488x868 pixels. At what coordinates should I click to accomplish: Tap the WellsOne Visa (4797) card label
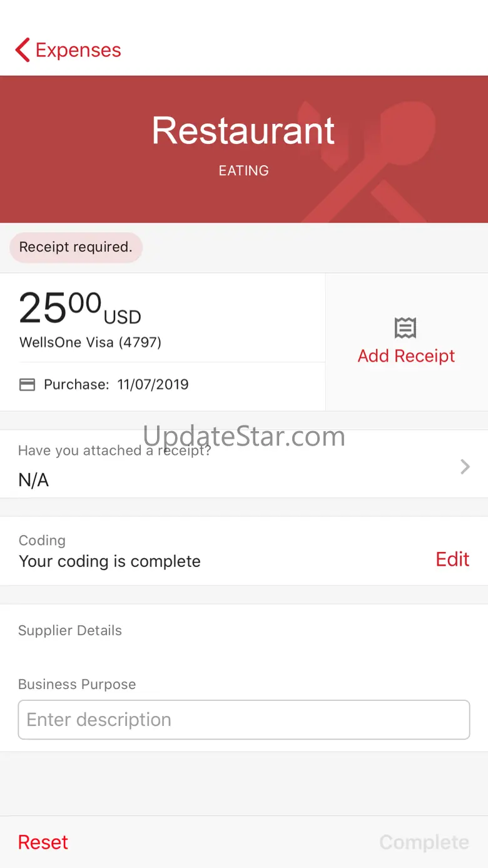[91, 342]
